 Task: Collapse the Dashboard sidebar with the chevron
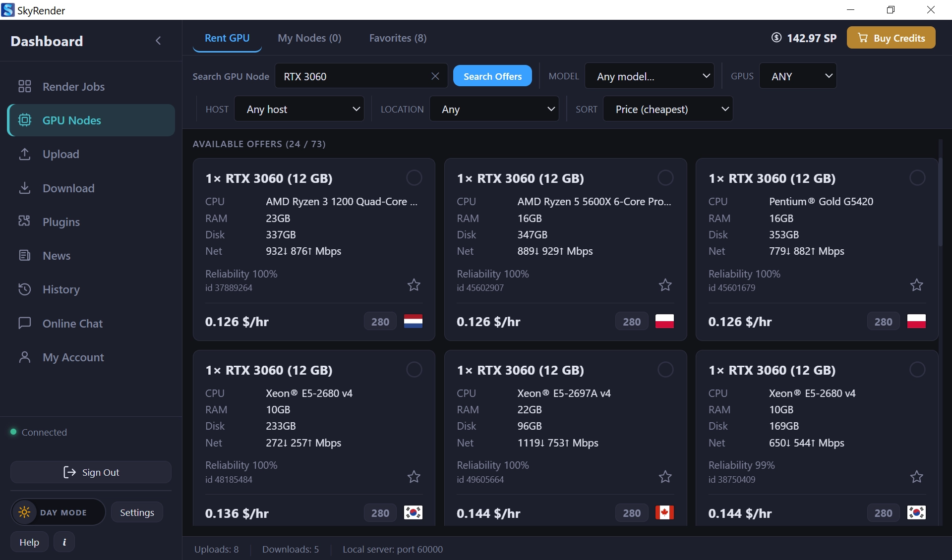pyautogui.click(x=158, y=41)
